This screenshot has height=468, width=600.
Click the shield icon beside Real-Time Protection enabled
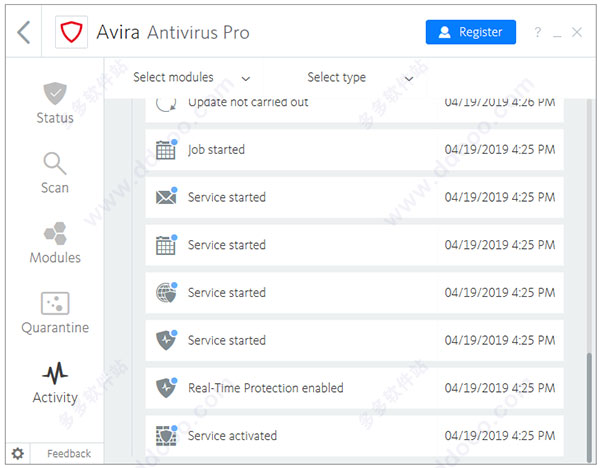166,388
